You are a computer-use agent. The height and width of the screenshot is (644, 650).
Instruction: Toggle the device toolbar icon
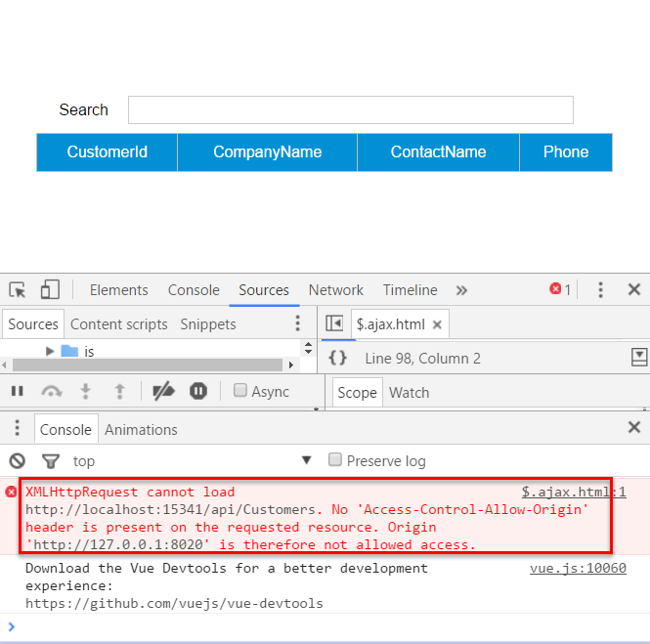50,290
